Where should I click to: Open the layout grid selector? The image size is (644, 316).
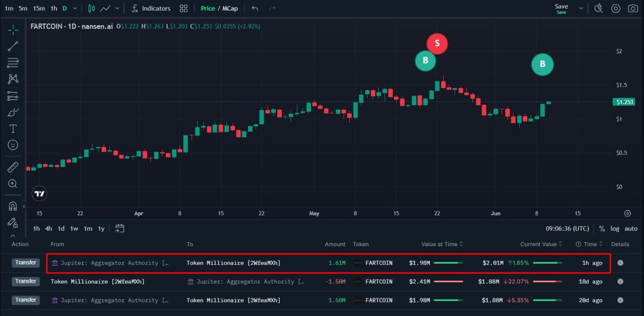click(184, 9)
